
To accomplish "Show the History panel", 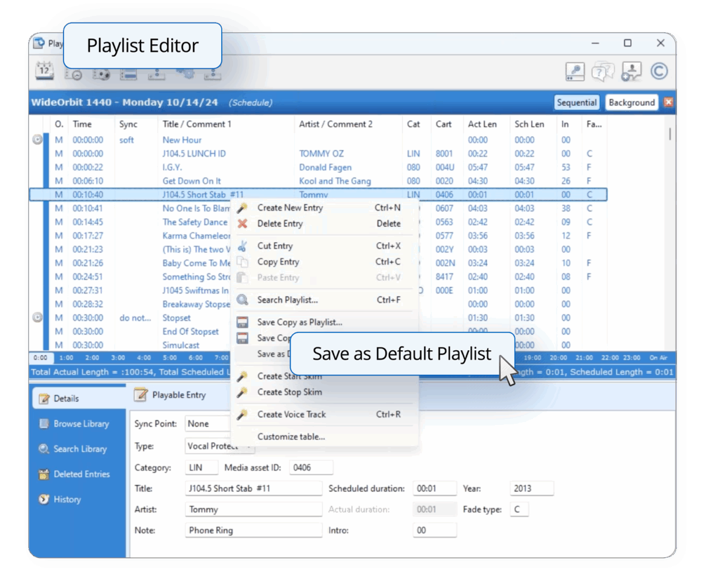I will coord(67,500).
